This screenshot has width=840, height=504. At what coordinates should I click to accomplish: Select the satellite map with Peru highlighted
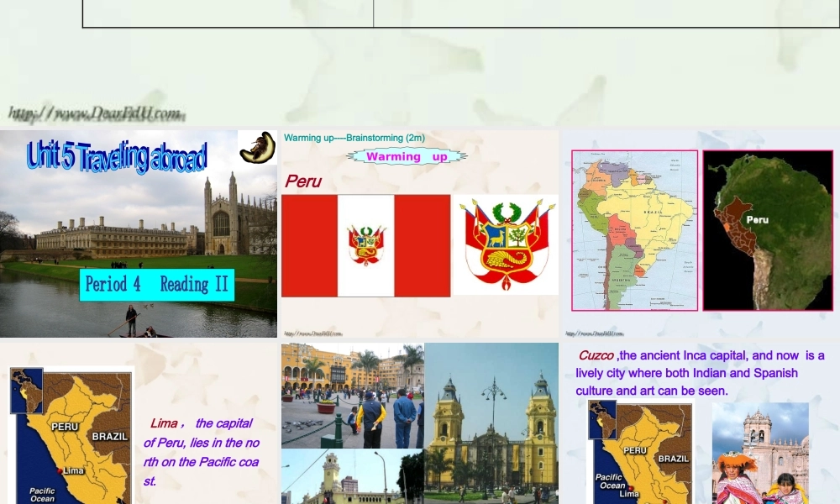pyautogui.click(x=767, y=230)
